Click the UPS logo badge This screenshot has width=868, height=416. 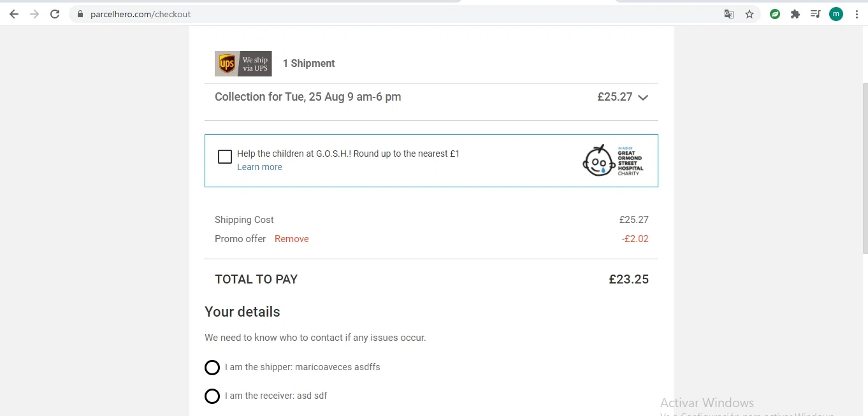pos(243,64)
